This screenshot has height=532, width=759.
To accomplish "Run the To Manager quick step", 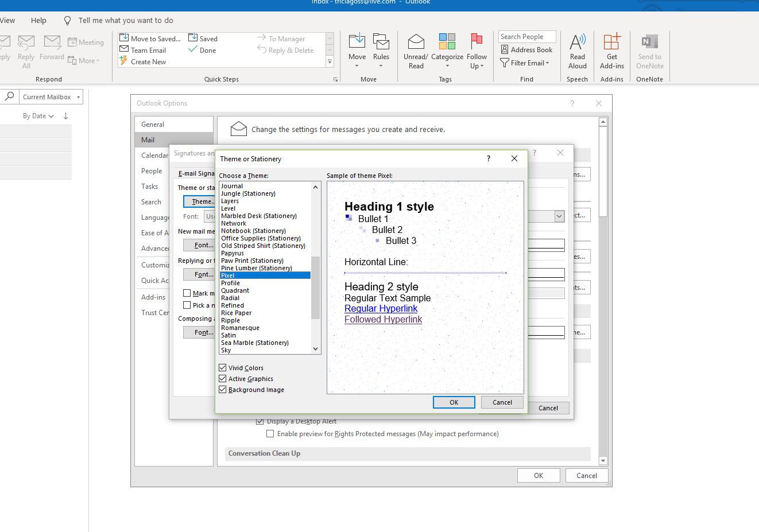I will point(281,38).
